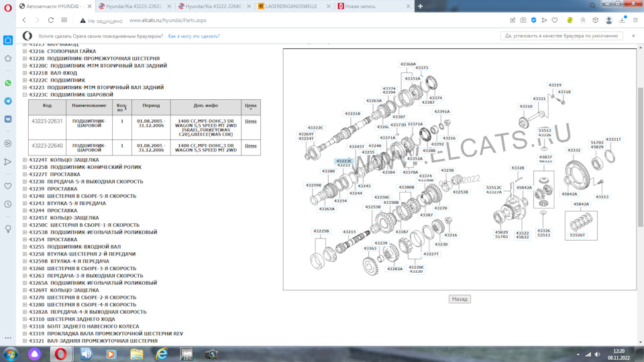Expand 43224T КОЛЬЦО-ЗАЩЕЛКА node
Image resolution: width=644 pixels, height=362 pixels.
coord(25,160)
